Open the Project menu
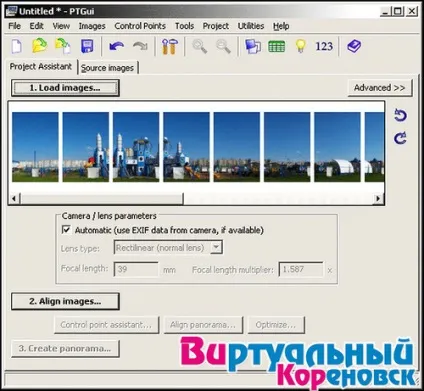The height and width of the screenshot is (391, 424). click(216, 26)
